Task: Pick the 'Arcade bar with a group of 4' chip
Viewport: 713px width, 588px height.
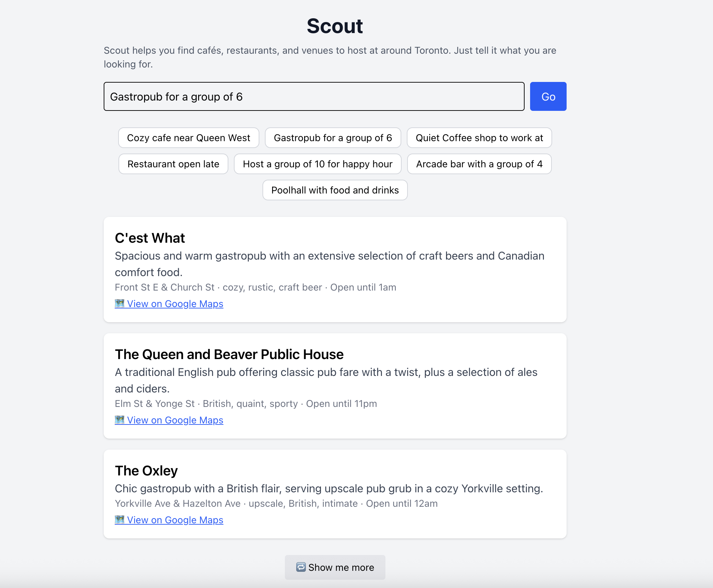Action: 479,164
